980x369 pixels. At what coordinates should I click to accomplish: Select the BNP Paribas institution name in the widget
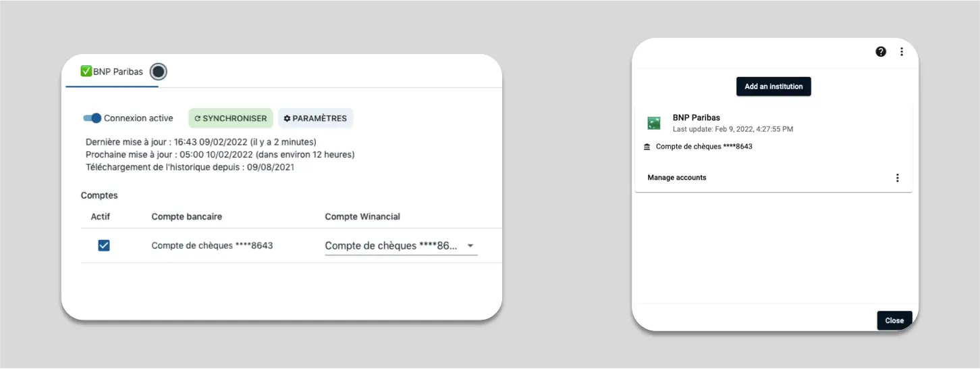coord(697,118)
